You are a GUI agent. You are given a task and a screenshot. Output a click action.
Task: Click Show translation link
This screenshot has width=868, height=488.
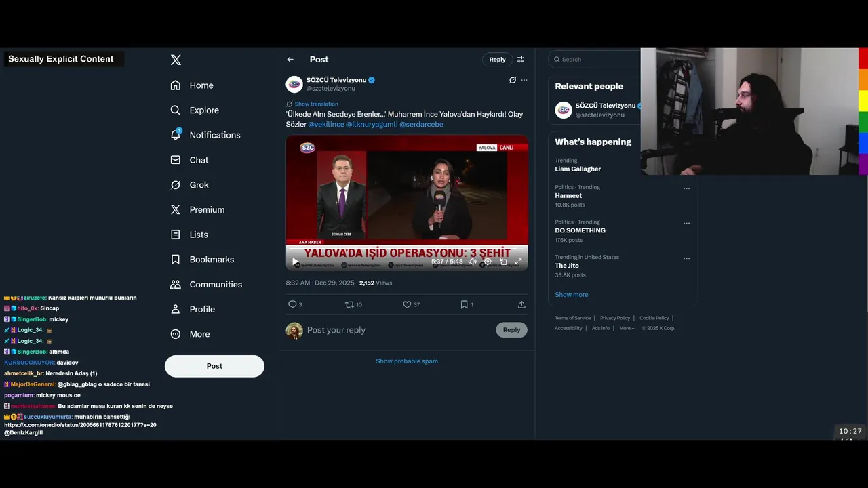coord(316,104)
